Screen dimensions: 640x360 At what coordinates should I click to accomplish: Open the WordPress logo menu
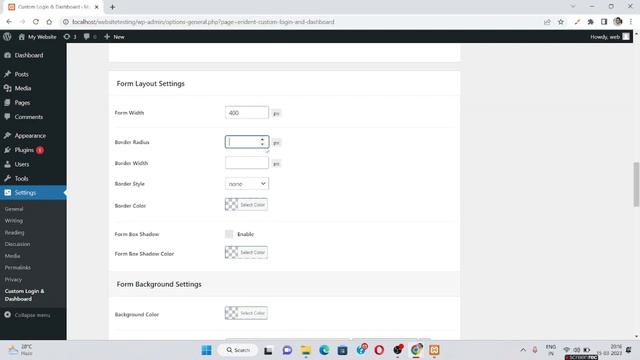[7, 37]
